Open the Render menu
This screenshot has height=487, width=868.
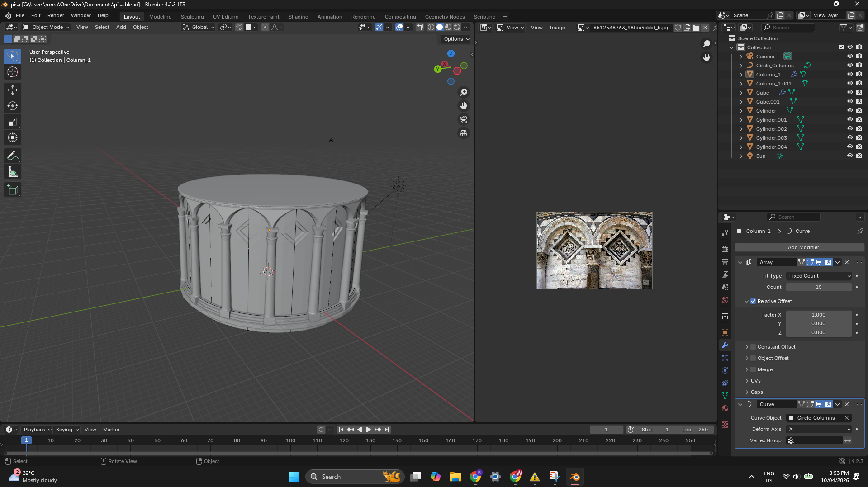pos(56,15)
